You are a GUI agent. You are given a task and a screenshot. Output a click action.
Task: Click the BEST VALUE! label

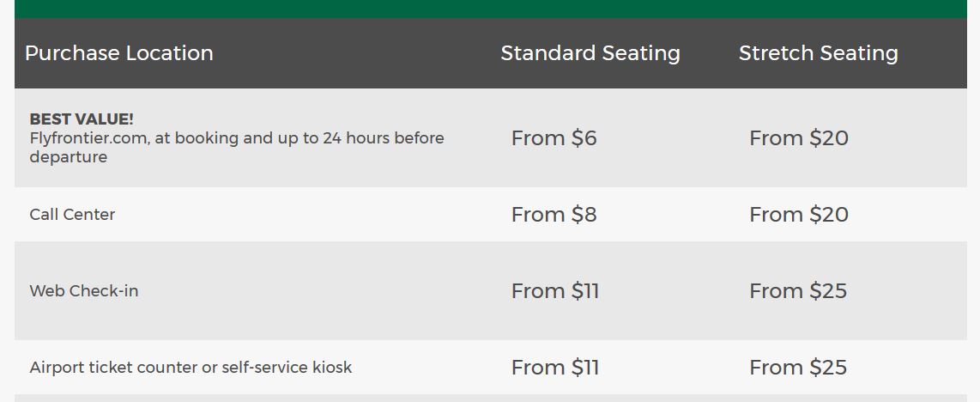coord(82,119)
